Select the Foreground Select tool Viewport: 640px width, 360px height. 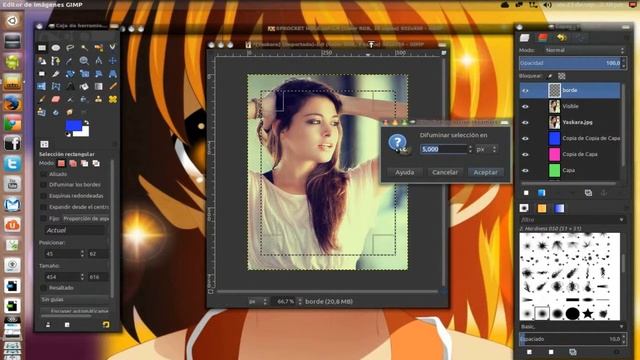[x=42, y=61]
